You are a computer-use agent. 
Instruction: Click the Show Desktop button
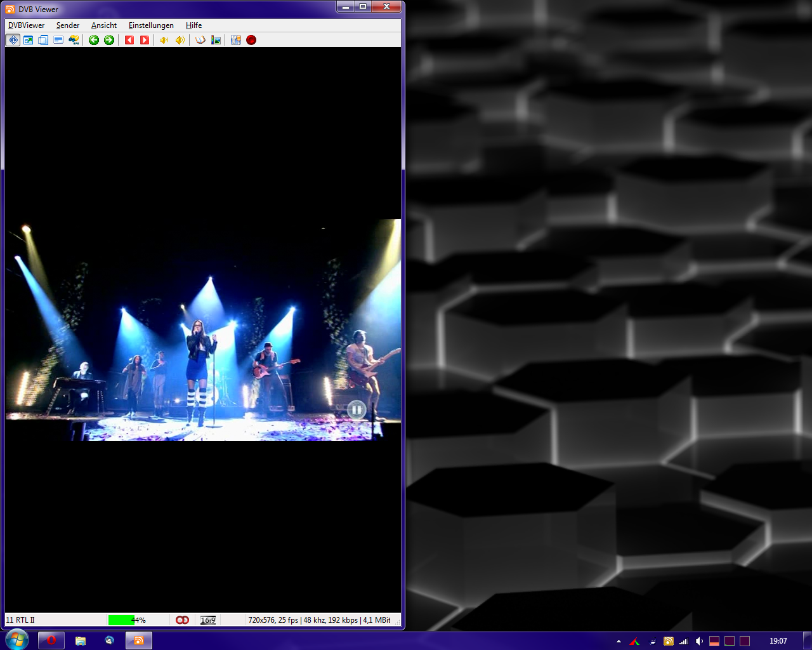point(807,640)
